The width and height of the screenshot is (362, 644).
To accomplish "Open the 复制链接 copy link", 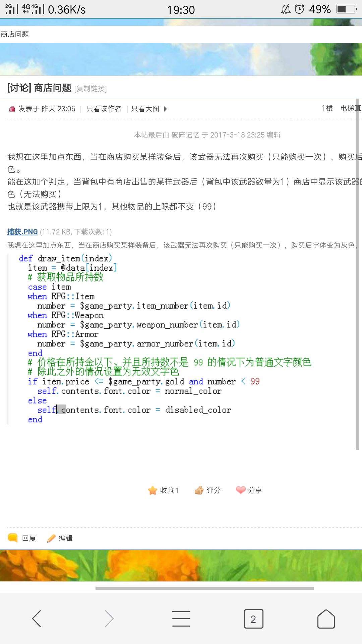I will pyautogui.click(x=90, y=89).
